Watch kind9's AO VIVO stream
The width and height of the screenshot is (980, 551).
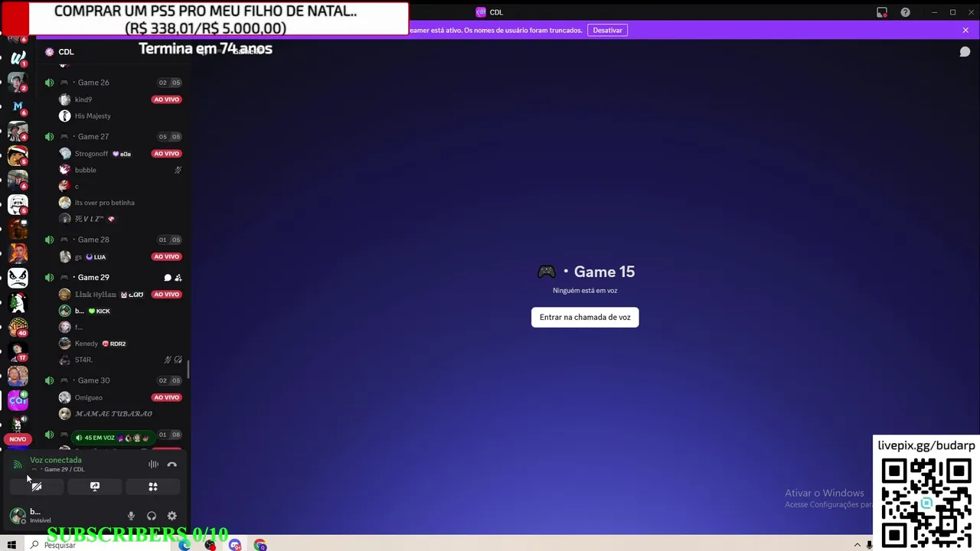pyautogui.click(x=166, y=99)
